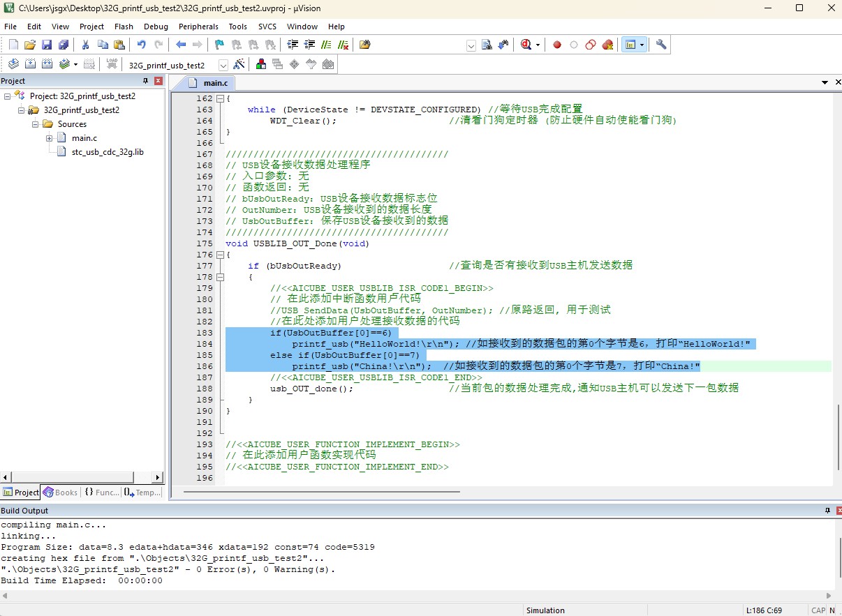Open Manage Project Items

260,64
